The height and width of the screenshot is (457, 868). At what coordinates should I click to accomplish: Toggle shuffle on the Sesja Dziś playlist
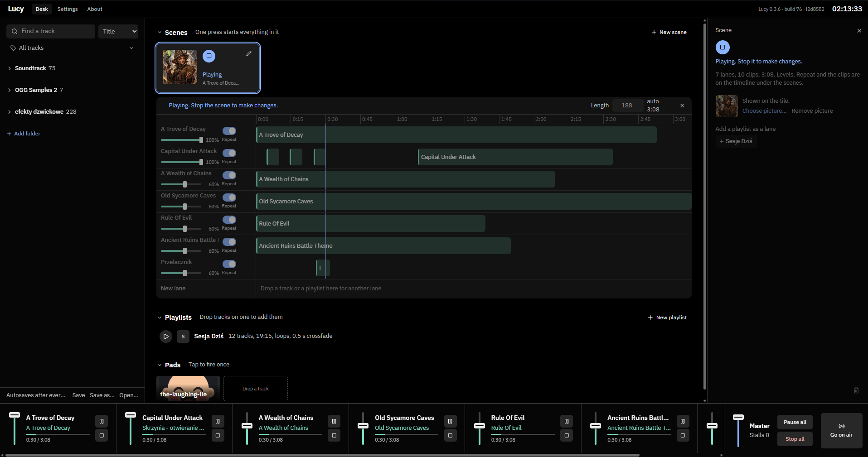[183, 337]
